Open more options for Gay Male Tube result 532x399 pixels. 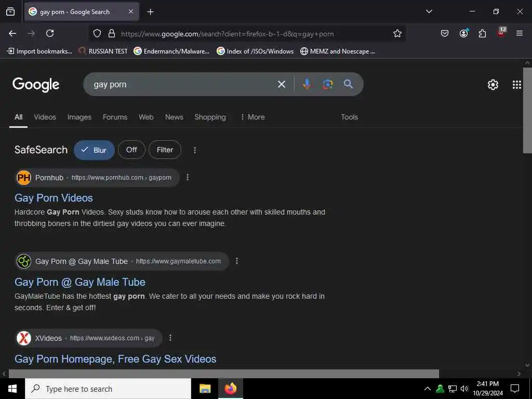point(237,261)
